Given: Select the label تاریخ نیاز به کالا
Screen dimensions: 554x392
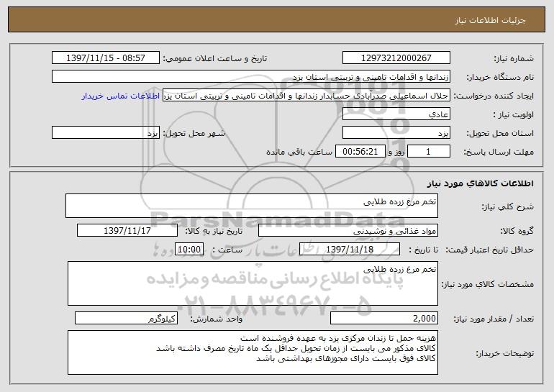Looking at the screenshot, I should [214, 231].
